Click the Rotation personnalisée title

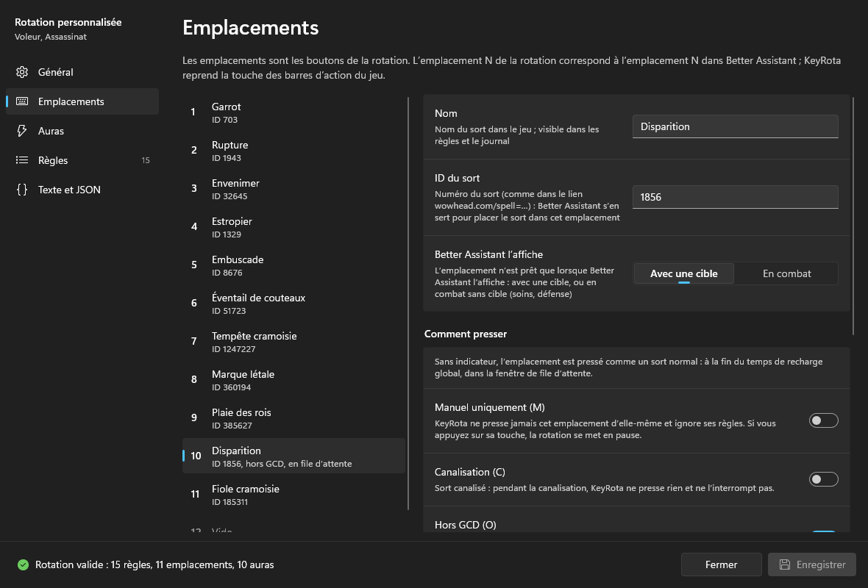pos(68,22)
